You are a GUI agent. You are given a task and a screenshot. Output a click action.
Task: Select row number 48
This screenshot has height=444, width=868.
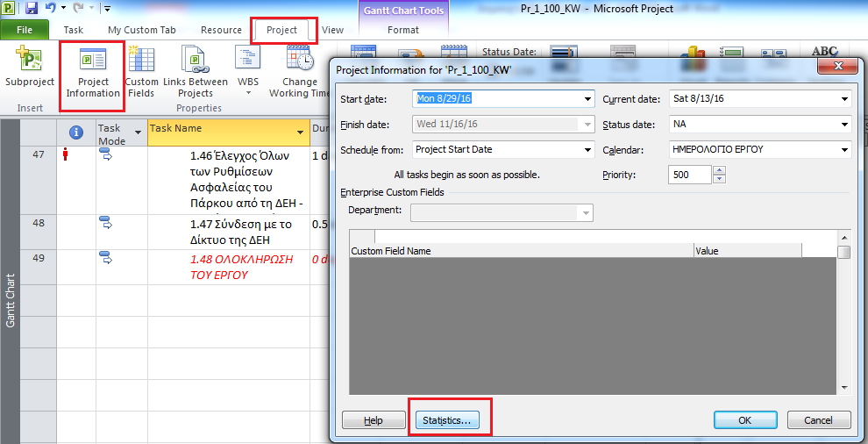pos(39,233)
